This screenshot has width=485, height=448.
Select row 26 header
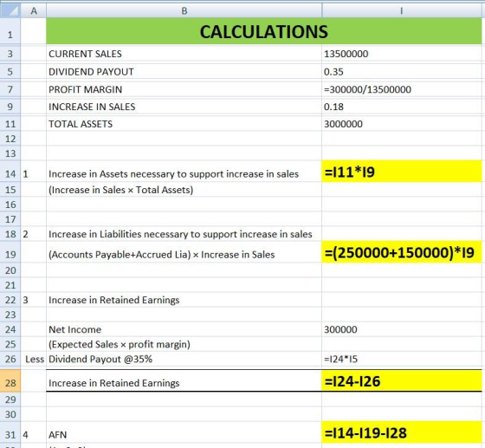[10, 360]
